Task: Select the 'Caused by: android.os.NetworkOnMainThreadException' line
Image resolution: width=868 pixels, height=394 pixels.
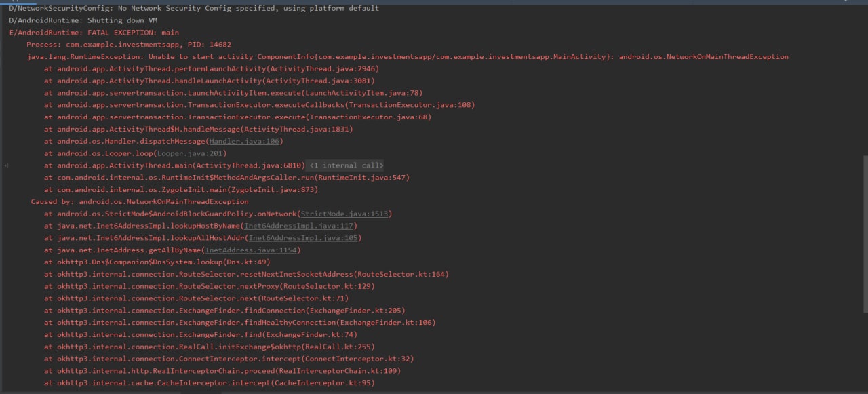Action: pyautogui.click(x=140, y=201)
